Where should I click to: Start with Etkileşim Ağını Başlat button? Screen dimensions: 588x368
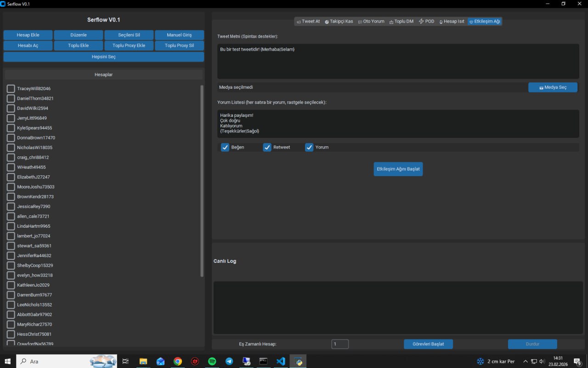tap(398, 169)
